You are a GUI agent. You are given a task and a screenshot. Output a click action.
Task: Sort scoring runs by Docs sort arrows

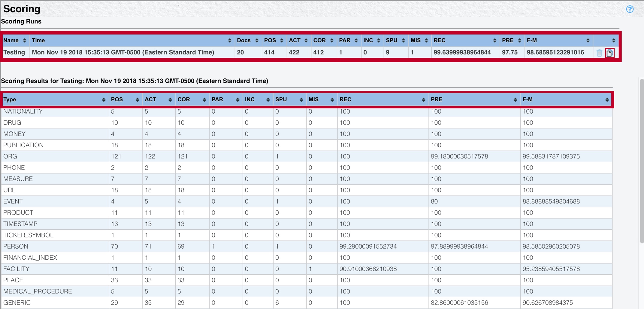pyautogui.click(x=257, y=41)
